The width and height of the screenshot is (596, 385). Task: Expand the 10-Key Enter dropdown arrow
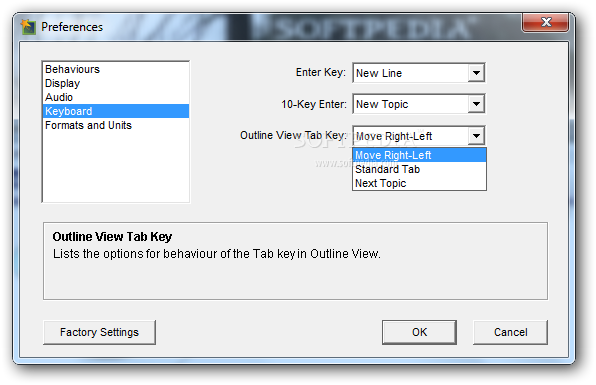(x=476, y=104)
